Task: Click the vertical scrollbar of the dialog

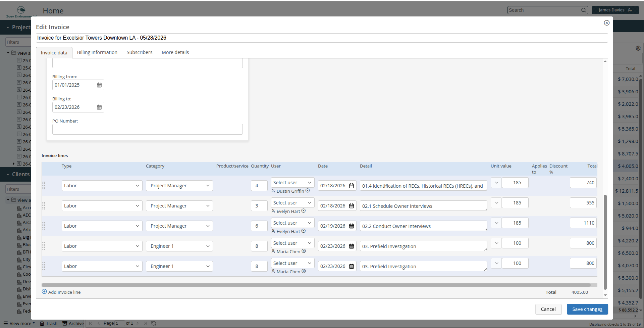Action: [x=605, y=242]
